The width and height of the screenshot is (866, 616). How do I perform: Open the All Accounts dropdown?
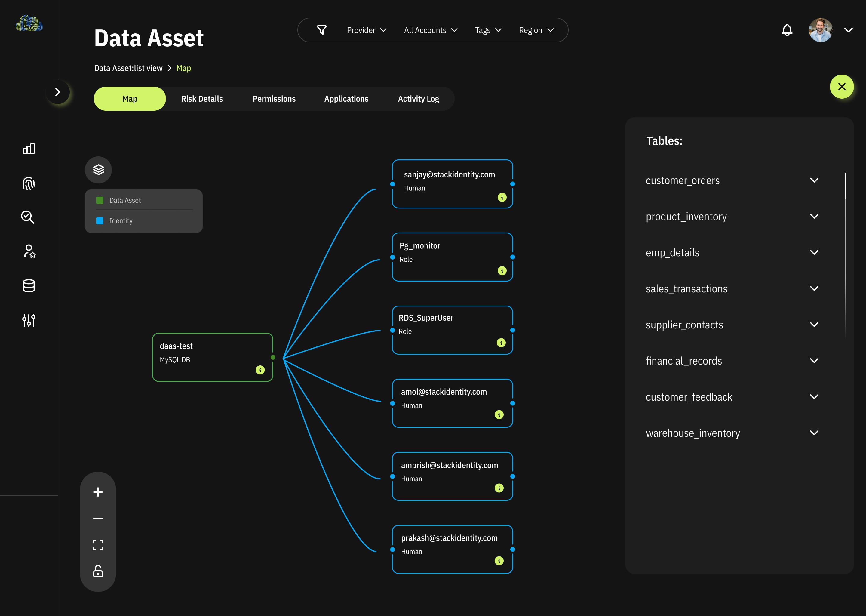point(431,30)
